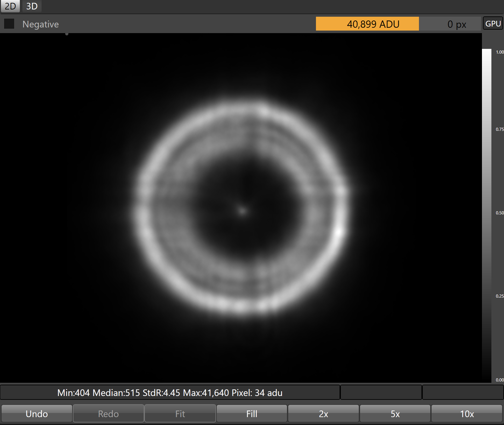Viewport: 504px width, 425px height.
Task: Click the 1.00 colorbar scale label
Action: tap(500, 52)
